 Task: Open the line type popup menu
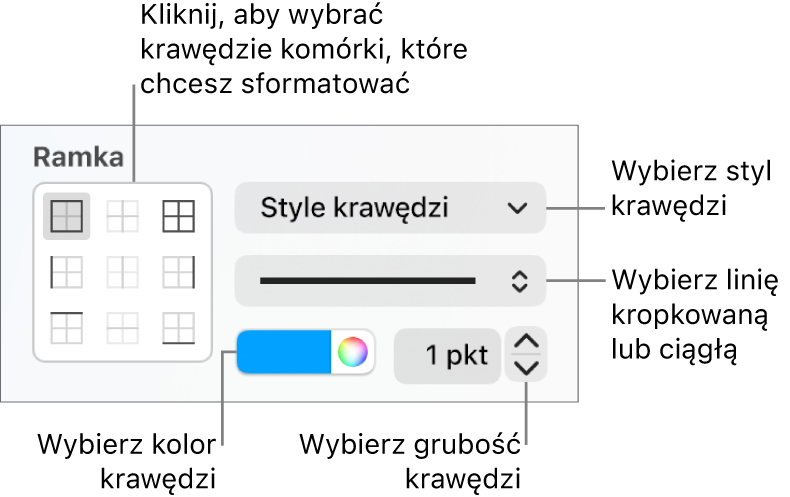pos(390,281)
